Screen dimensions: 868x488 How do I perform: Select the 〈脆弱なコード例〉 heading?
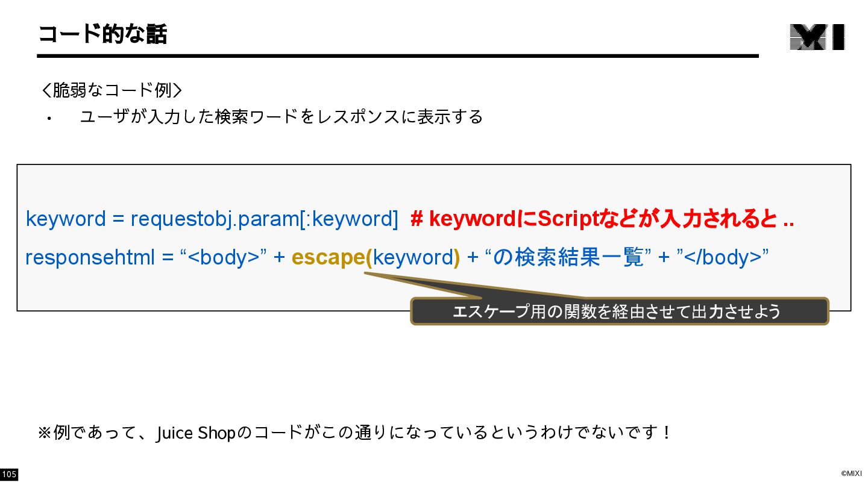(111, 90)
